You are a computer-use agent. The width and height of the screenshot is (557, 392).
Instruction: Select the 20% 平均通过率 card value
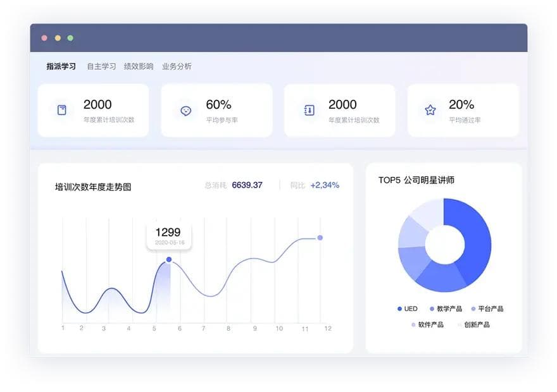tap(461, 105)
